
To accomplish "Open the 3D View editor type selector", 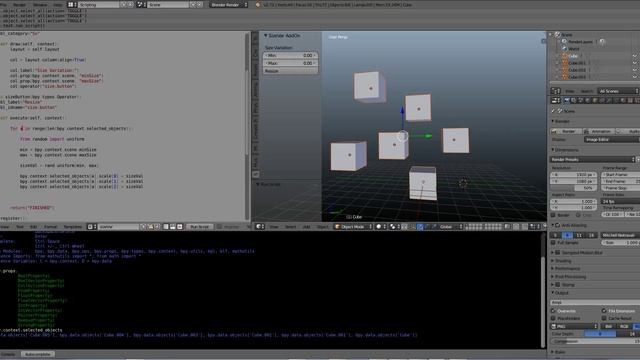I will point(260,227).
